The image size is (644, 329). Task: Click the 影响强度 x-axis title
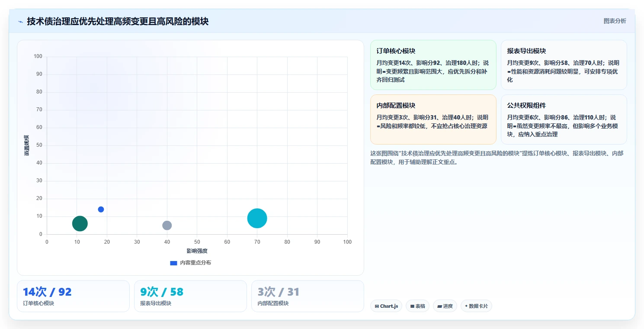(x=197, y=251)
